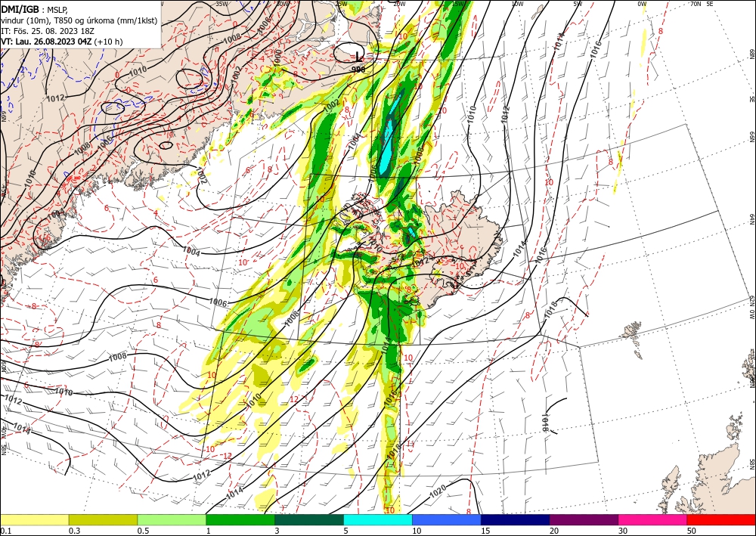This screenshot has width=756, height=536.
Task: Click the '1020' isobar label
Action: point(437,491)
